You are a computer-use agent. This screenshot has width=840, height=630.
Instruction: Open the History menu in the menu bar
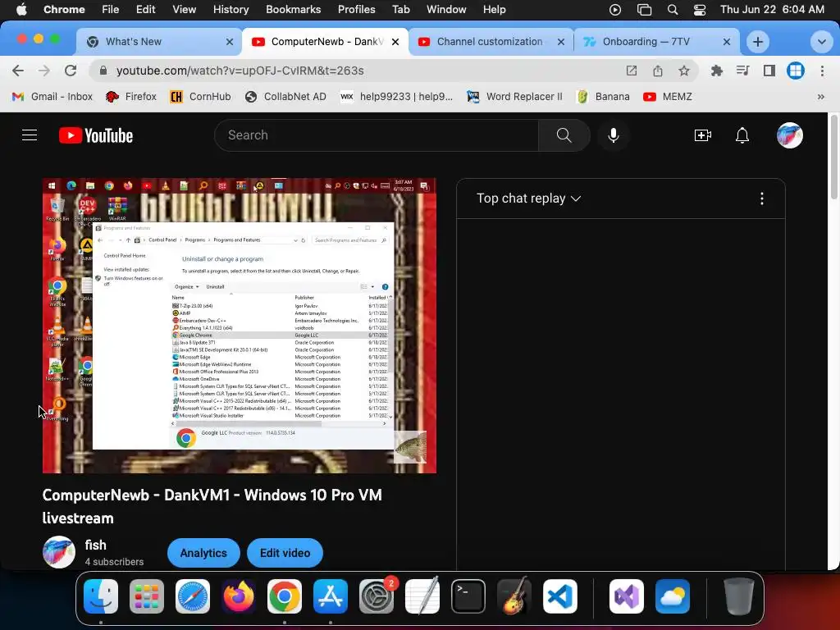(231, 10)
